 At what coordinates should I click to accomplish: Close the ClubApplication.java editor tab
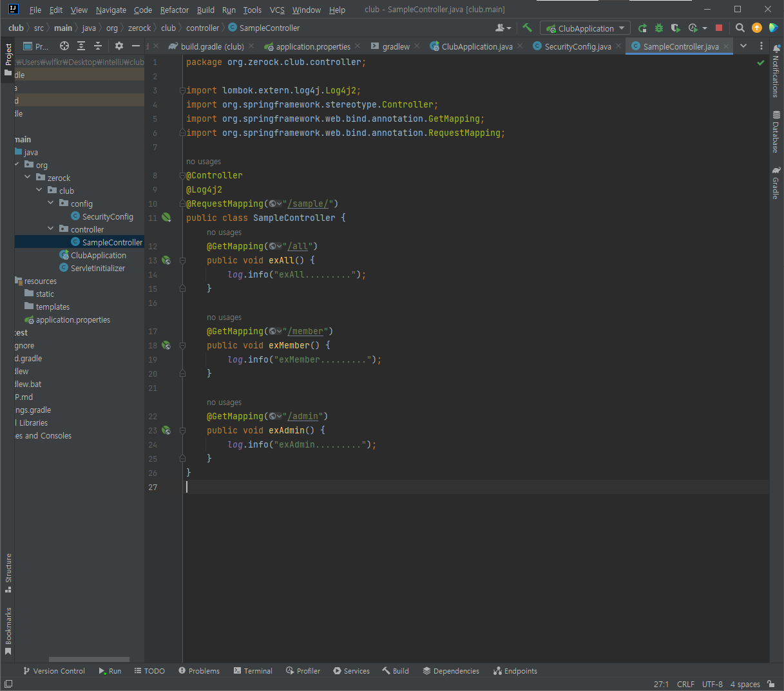tap(520, 46)
